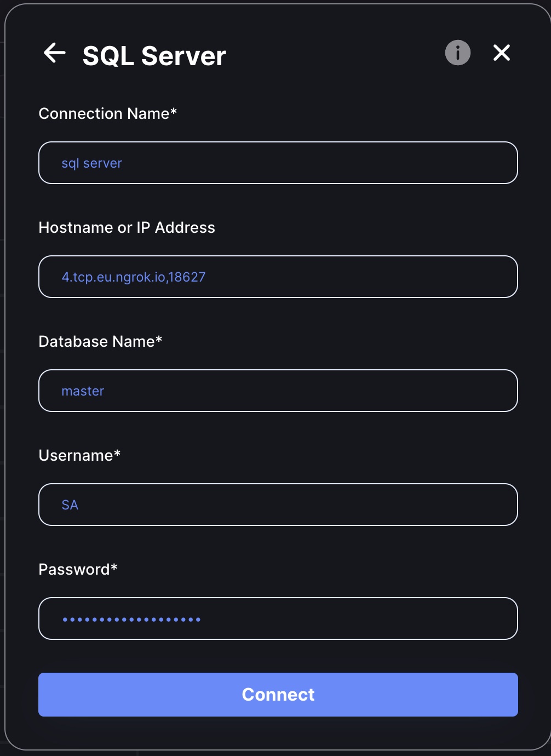Click the Username* label text

[80, 455]
